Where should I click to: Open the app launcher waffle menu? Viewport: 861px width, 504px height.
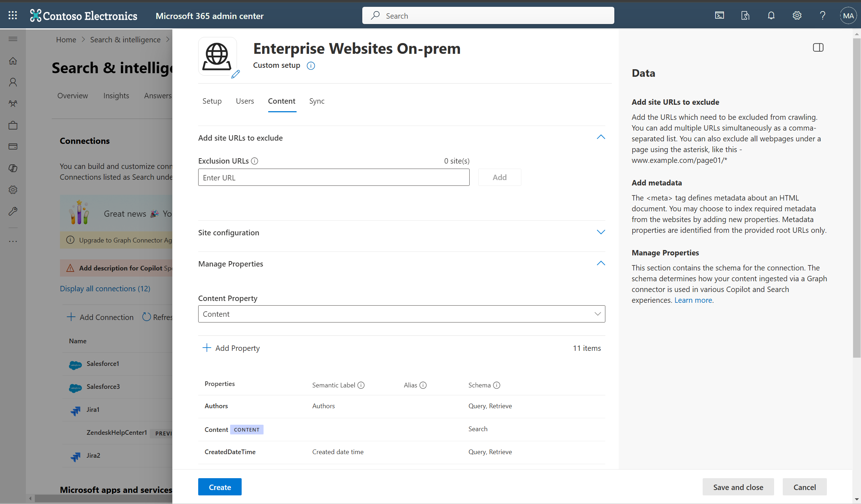click(x=13, y=15)
